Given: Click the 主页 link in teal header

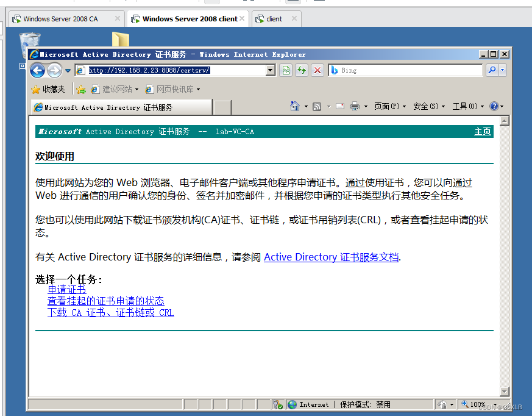Looking at the screenshot, I should point(483,131).
